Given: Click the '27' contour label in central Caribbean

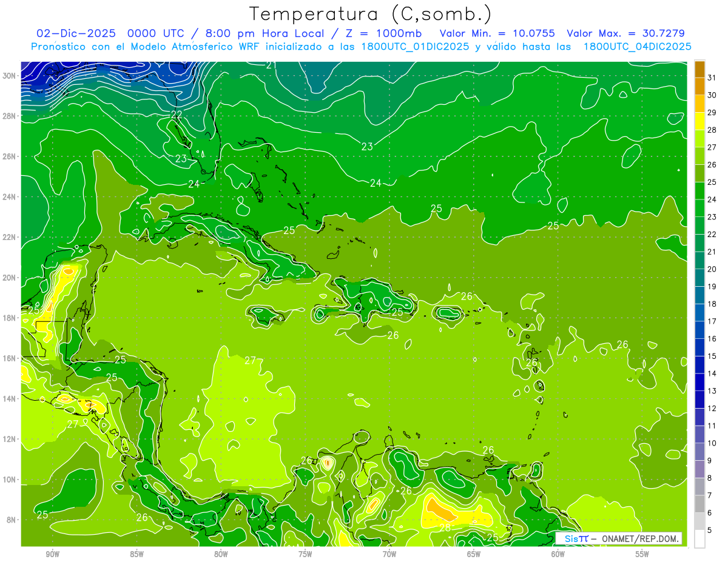Looking at the screenshot, I should coord(250,360).
